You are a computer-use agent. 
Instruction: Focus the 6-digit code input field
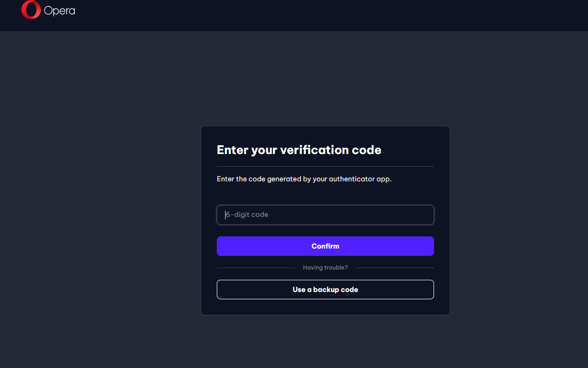click(325, 215)
